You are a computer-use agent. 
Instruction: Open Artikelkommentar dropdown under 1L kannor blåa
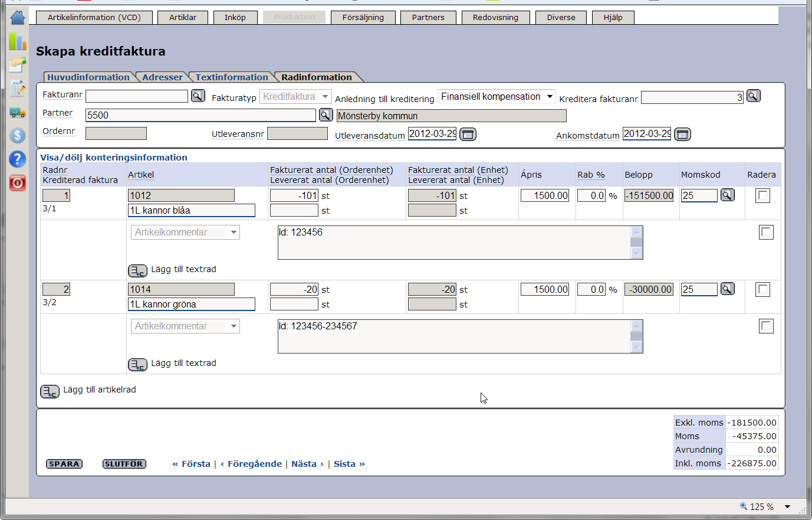185,232
